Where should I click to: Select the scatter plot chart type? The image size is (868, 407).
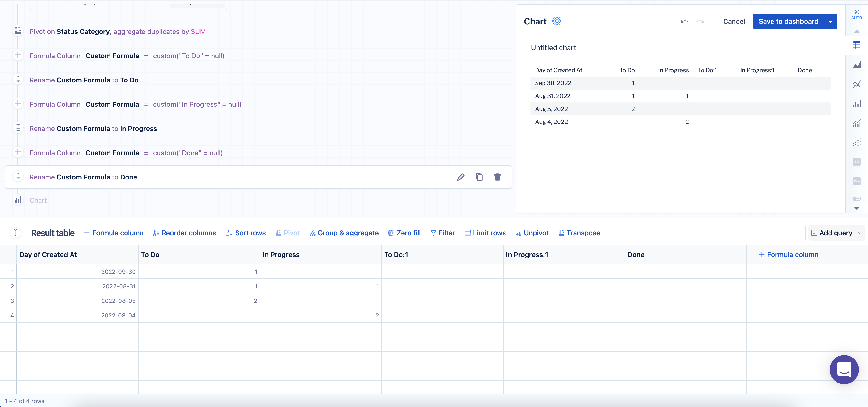[857, 143]
